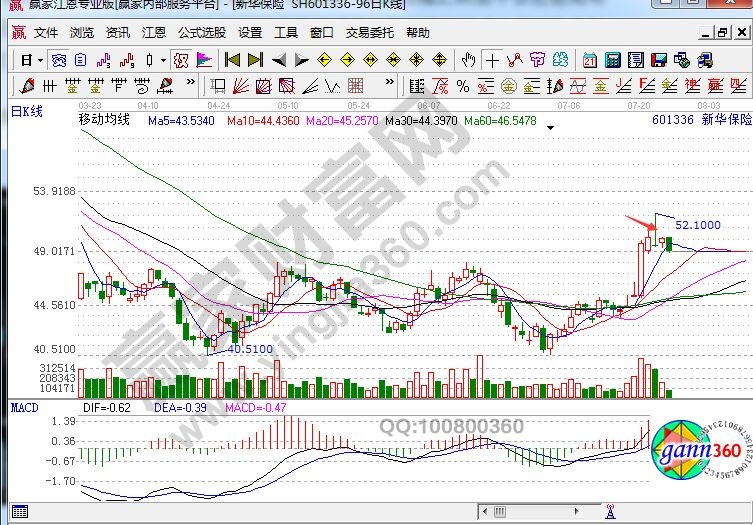The width and height of the screenshot is (753, 525).
Task: Click the red grid square icon
Action: pyautogui.click(x=355, y=86)
